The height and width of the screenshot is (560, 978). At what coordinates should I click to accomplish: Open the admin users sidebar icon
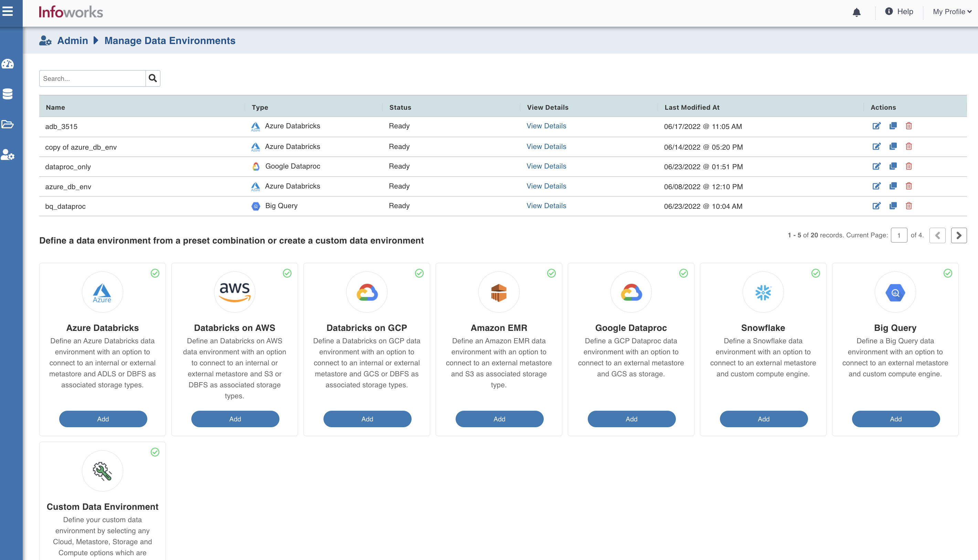click(8, 154)
